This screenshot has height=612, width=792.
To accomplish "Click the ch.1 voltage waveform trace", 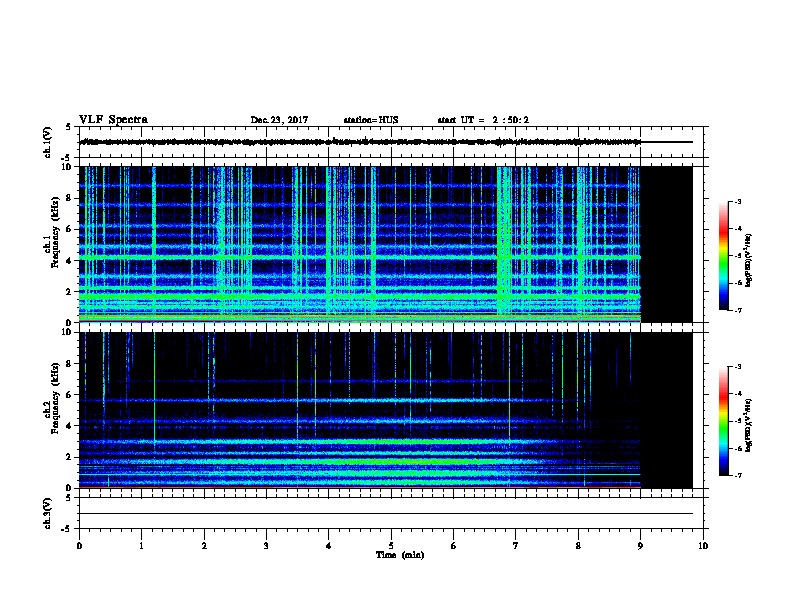I will pos(386,142).
